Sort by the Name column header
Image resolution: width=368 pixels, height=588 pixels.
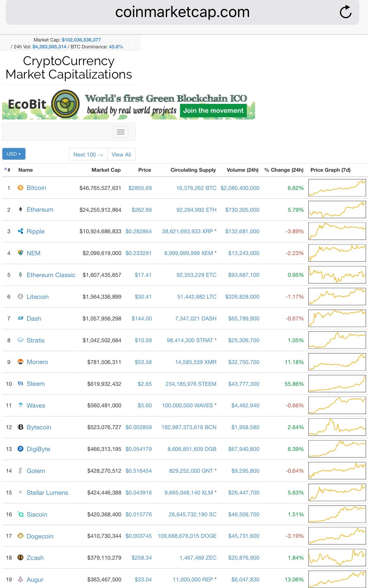coord(26,170)
